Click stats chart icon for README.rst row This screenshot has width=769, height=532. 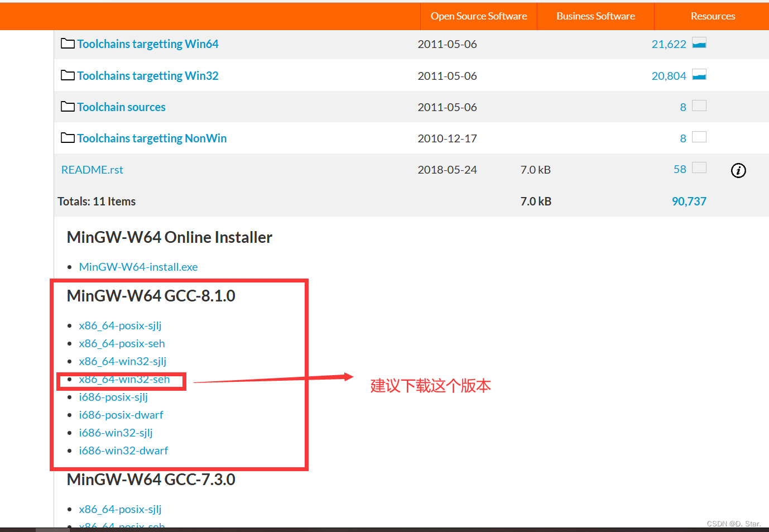pyautogui.click(x=699, y=167)
